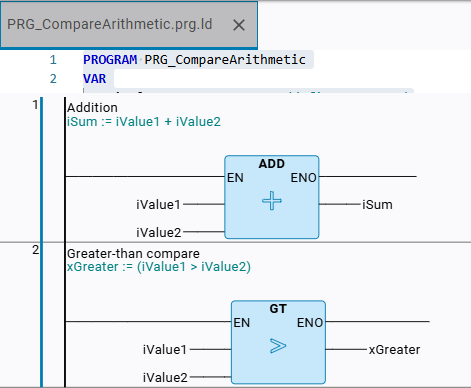This screenshot has height=388, width=471.
Task: Click the 'Addition' rung title
Action: point(92,108)
